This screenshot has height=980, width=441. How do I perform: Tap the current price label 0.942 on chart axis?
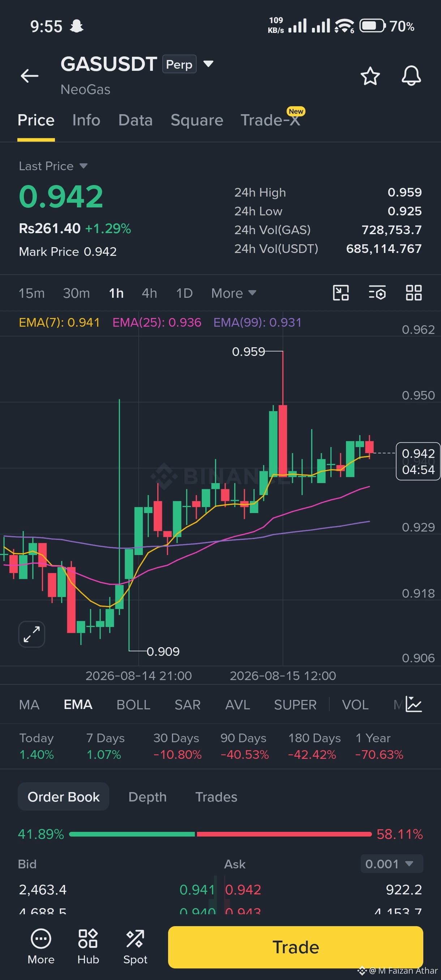point(418,461)
